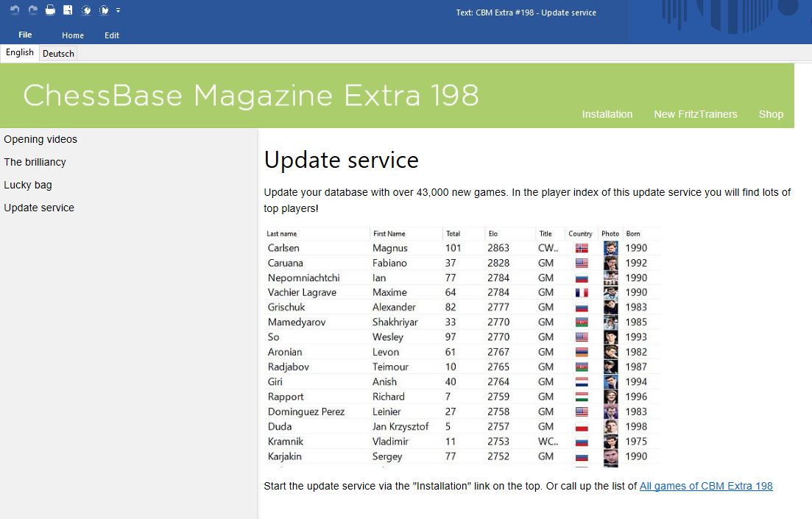Switch to the Deutsch language tab
Image resolution: width=812 pixels, height=519 pixels.
(58, 53)
